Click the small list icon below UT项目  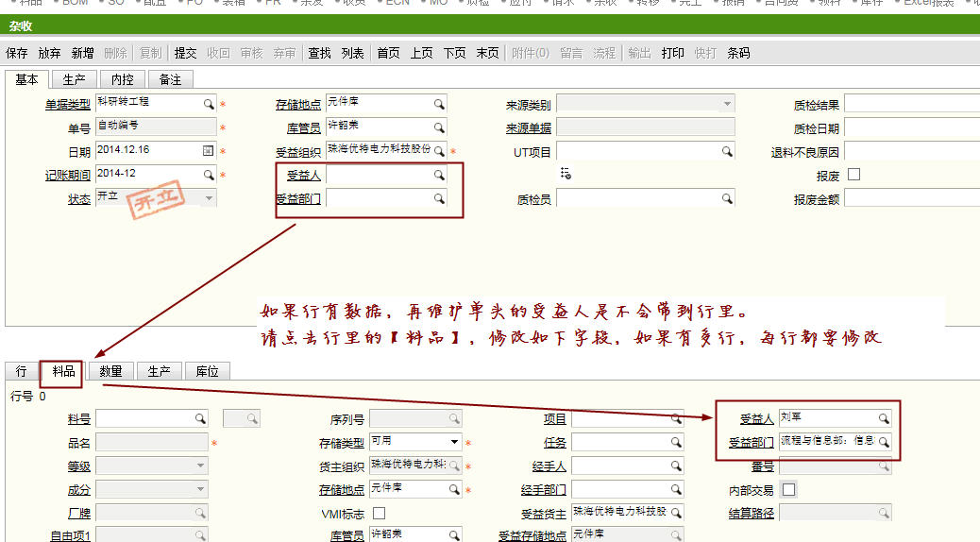[566, 174]
